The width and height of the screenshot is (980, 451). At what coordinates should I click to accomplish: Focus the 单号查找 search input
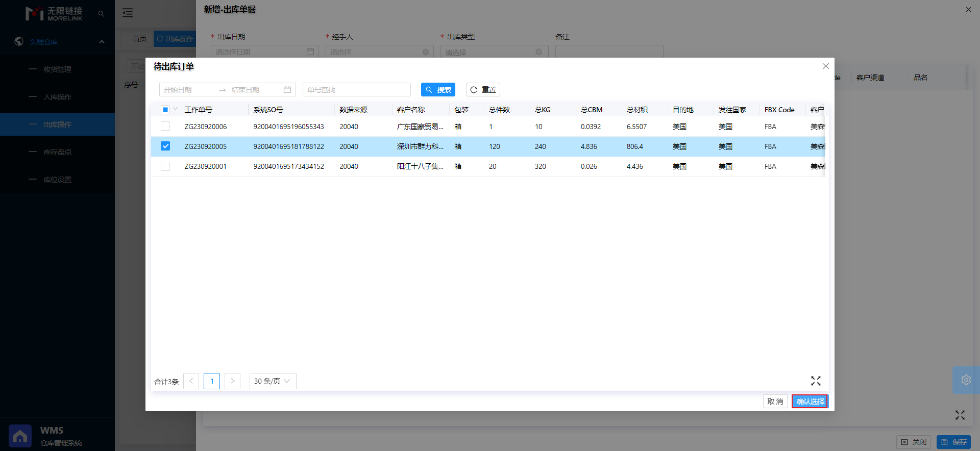pyautogui.click(x=357, y=90)
